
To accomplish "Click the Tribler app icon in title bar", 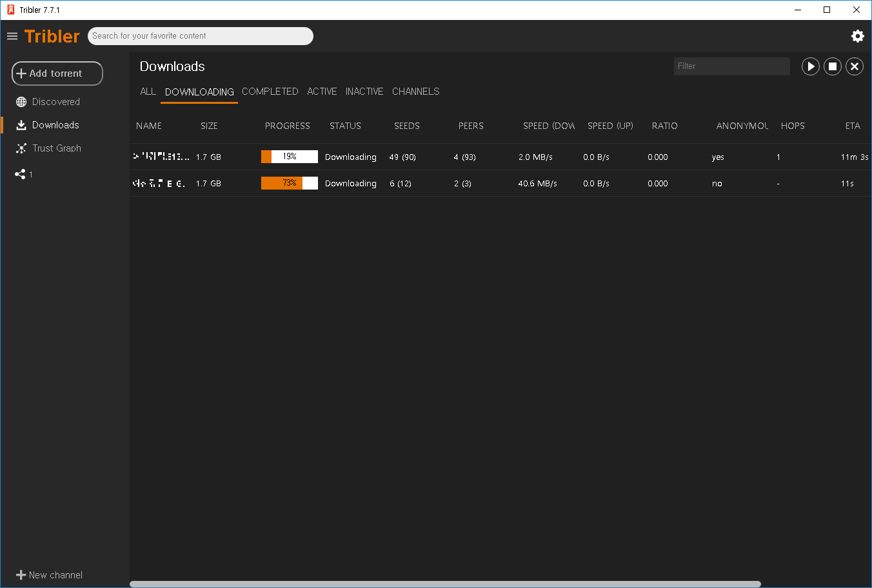I will 10,10.
